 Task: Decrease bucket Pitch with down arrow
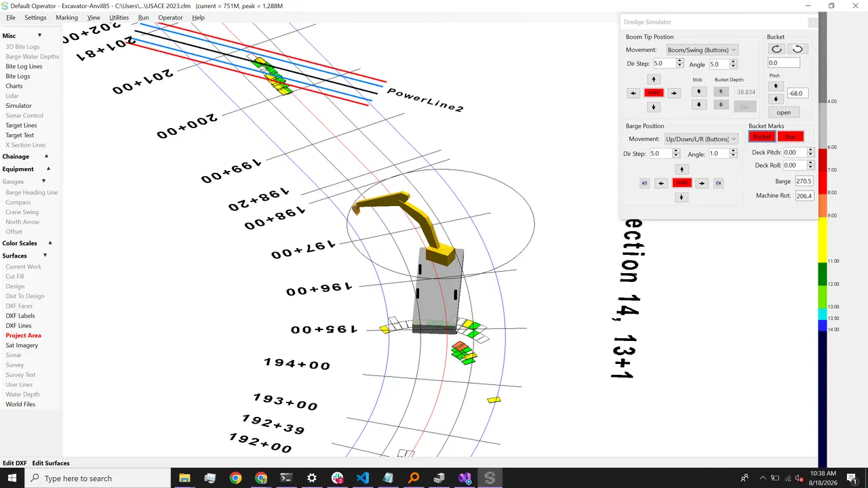point(776,99)
